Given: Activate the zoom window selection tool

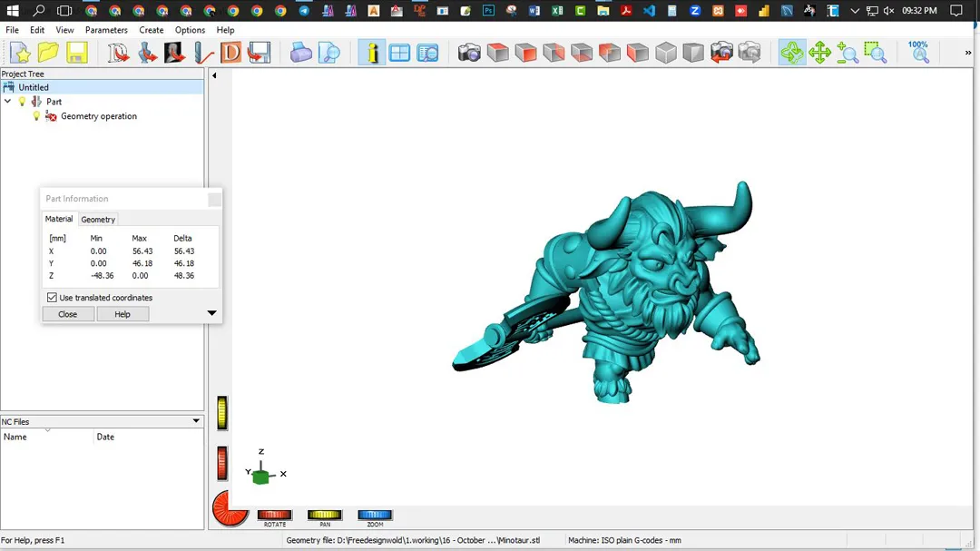Looking at the screenshot, I should (876, 54).
